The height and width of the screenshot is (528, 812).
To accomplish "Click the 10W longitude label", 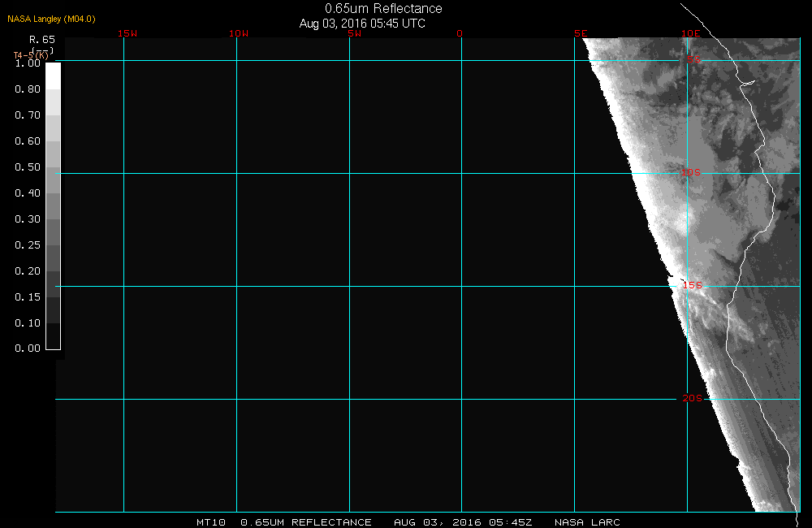I will tap(238, 34).
